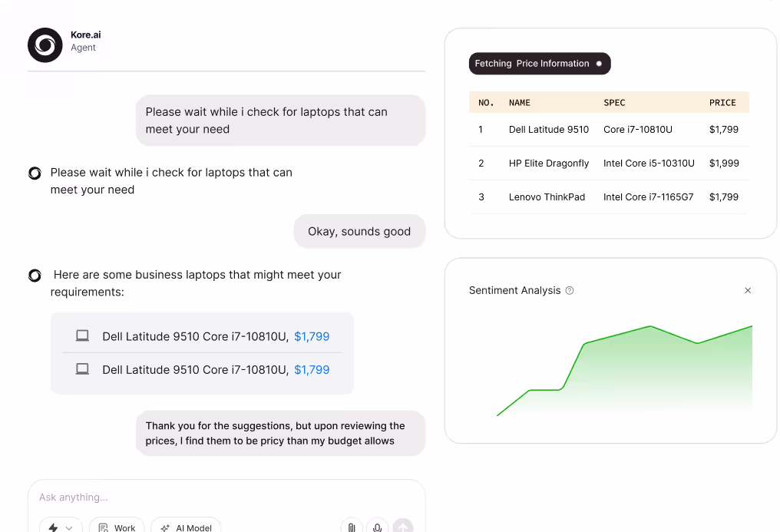Click the 'NO.' column header
780x532 pixels.
[486, 102]
